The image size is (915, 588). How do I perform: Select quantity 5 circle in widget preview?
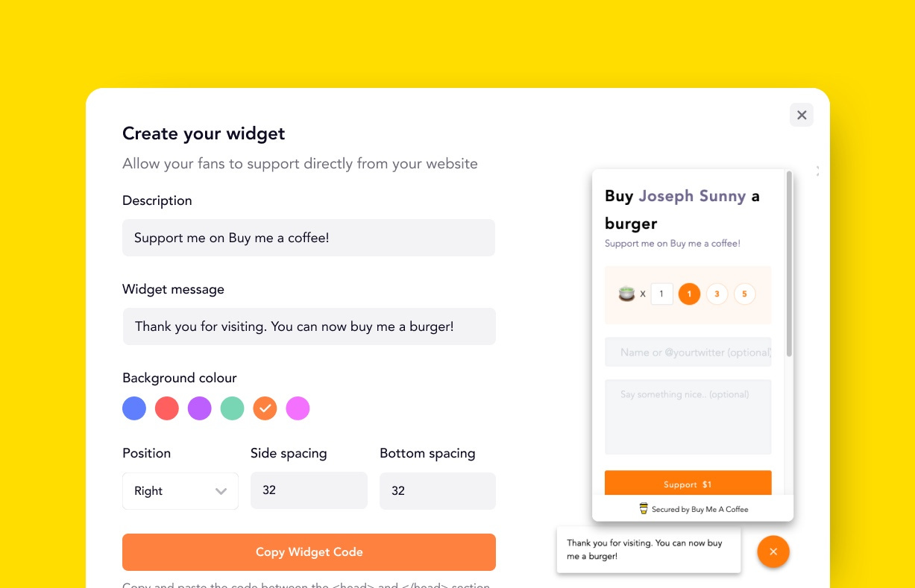click(744, 294)
